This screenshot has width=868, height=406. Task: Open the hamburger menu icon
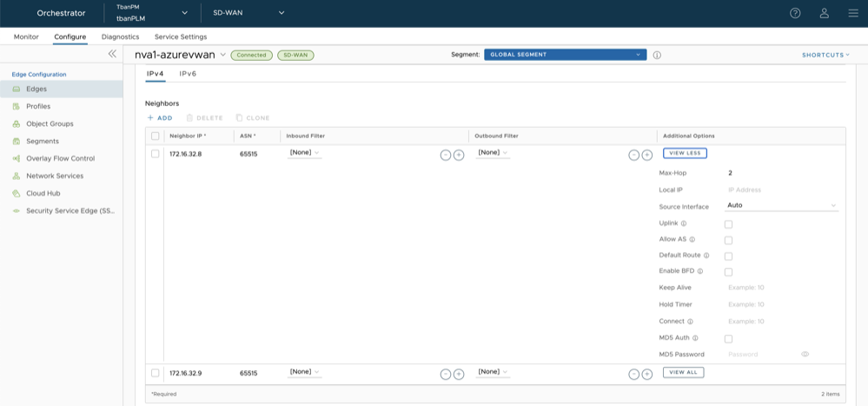pyautogui.click(x=852, y=13)
